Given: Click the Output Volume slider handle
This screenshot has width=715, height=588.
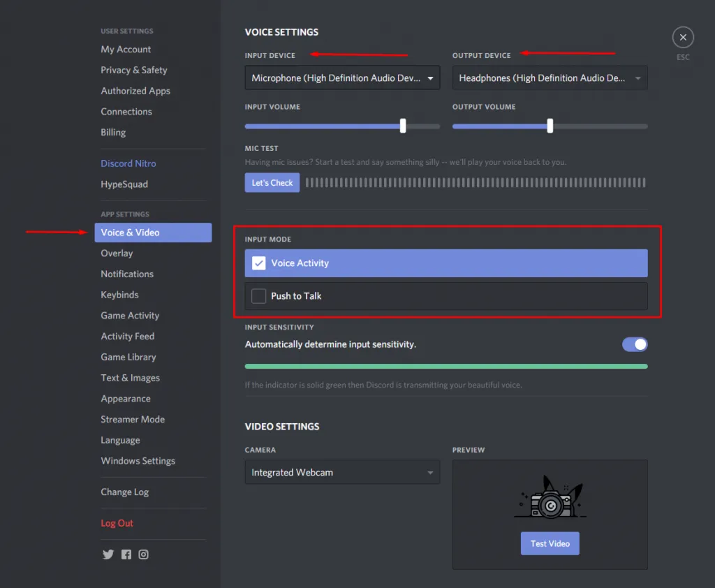Looking at the screenshot, I should [x=550, y=126].
